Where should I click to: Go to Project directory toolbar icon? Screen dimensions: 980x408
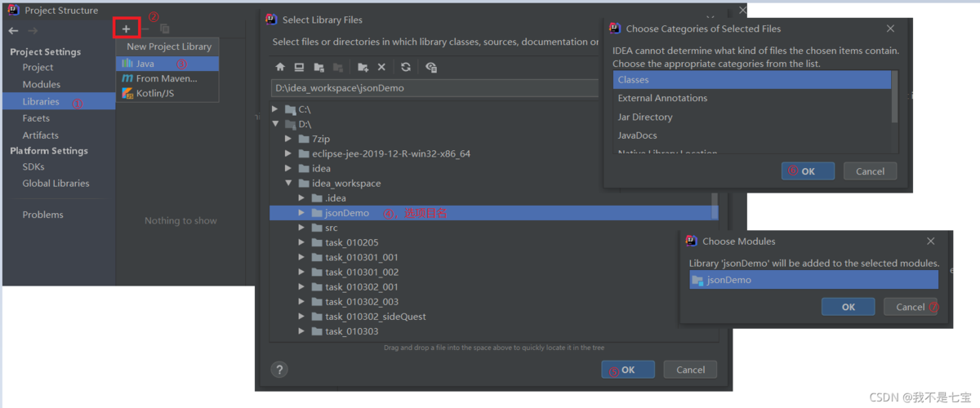[318, 67]
